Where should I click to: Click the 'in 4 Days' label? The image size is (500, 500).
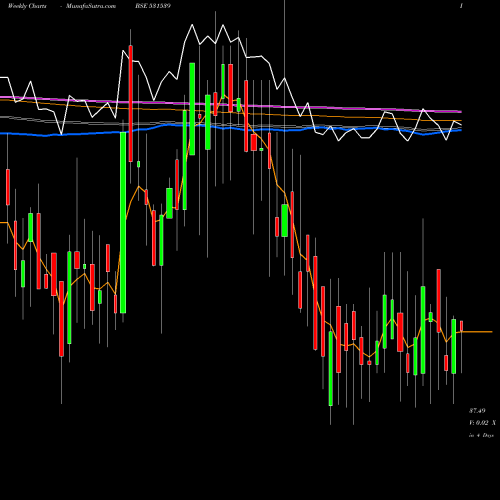point(481,435)
